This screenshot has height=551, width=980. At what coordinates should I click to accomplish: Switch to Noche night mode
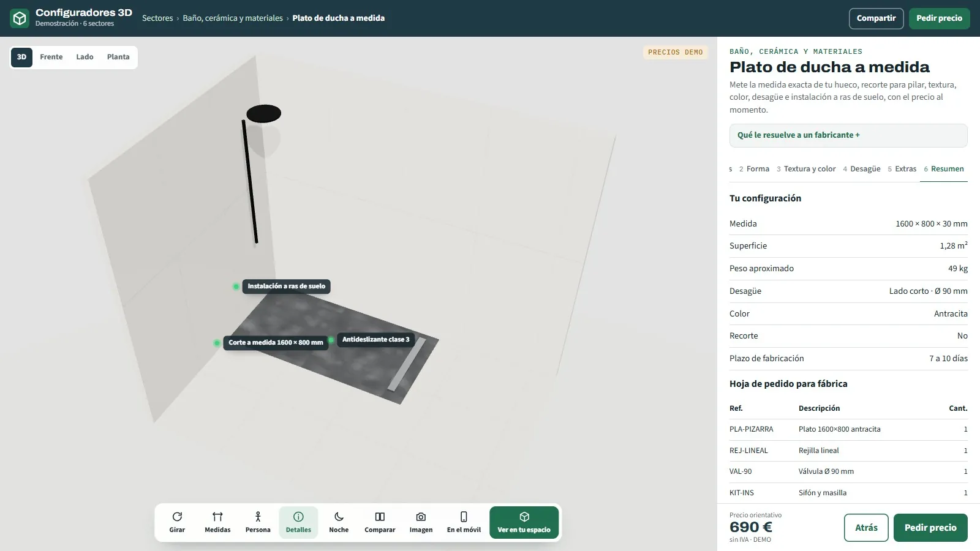(339, 522)
